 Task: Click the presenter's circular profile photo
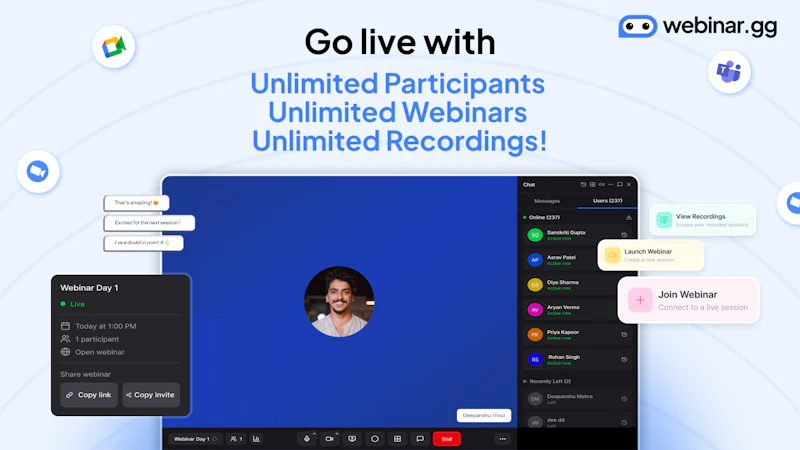coord(339,302)
